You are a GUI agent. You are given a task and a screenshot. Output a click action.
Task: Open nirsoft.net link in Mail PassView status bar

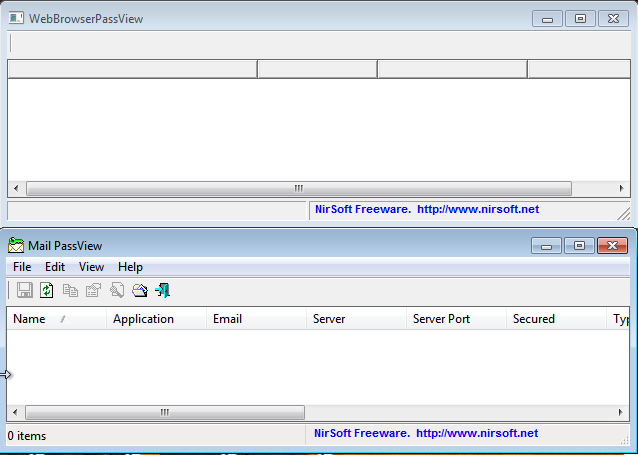pyautogui.click(x=477, y=433)
